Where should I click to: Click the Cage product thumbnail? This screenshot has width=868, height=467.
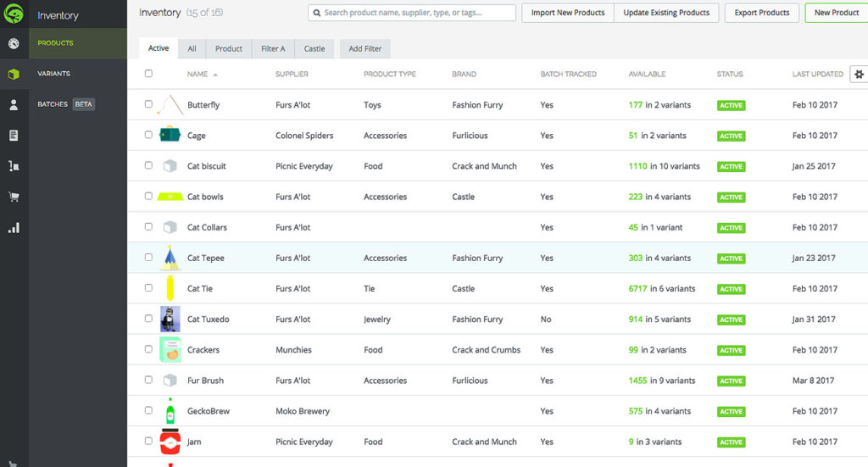coord(170,135)
